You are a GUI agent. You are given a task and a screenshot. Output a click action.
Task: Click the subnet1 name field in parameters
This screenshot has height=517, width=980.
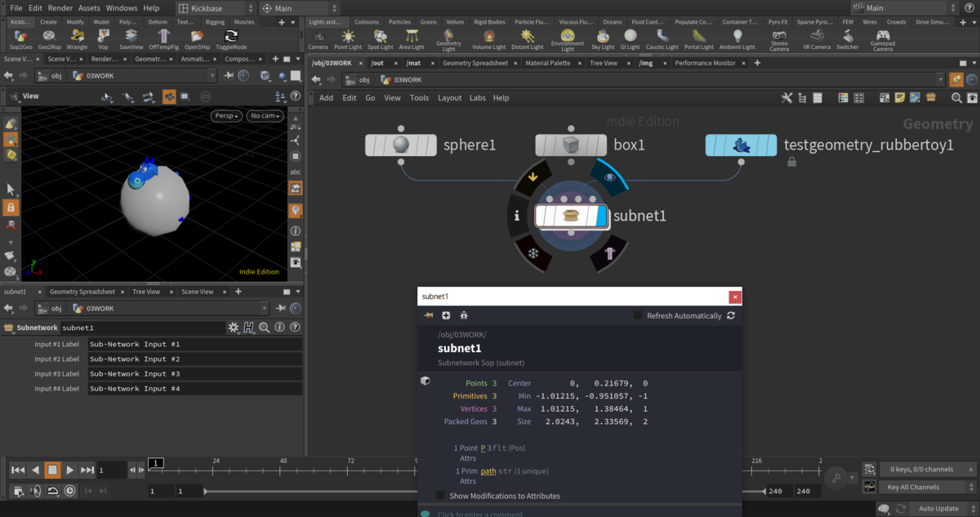143,328
